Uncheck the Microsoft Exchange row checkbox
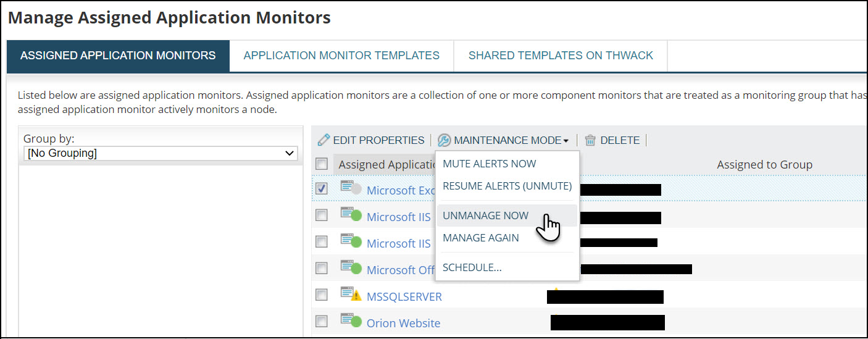This screenshot has width=868, height=339. coord(322,188)
